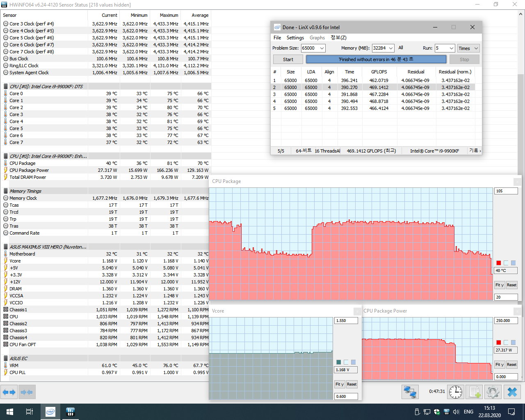Click Reset on the CPU Package graph
Screen dimensions: 525x420
[511, 285]
